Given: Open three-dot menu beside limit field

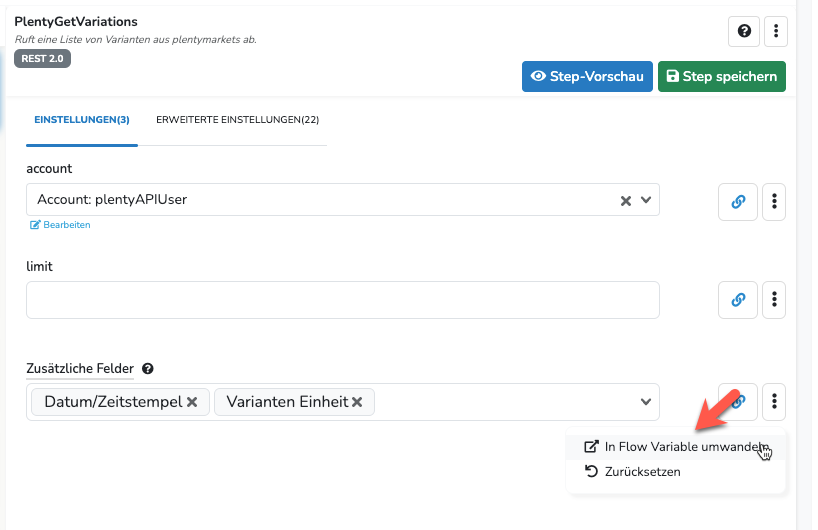Looking at the screenshot, I should point(774,299).
